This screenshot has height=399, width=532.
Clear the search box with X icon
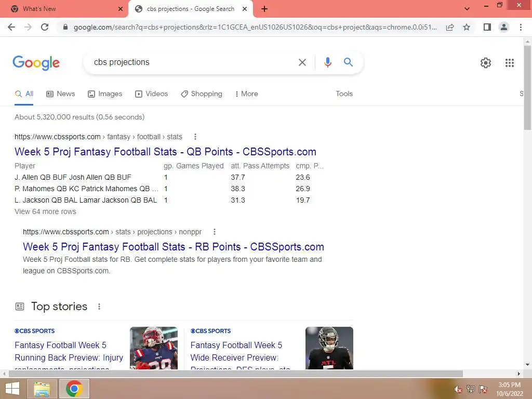coord(302,62)
